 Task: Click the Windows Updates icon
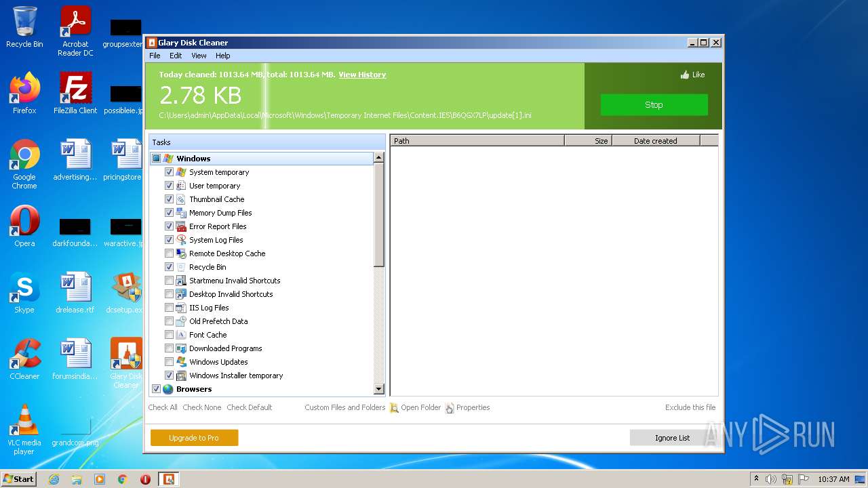pyautogui.click(x=181, y=362)
